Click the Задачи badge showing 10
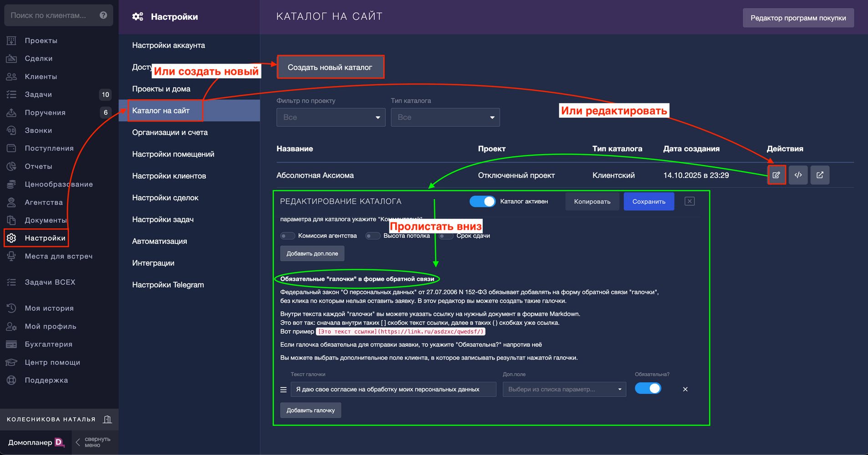 tap(105, 95)
